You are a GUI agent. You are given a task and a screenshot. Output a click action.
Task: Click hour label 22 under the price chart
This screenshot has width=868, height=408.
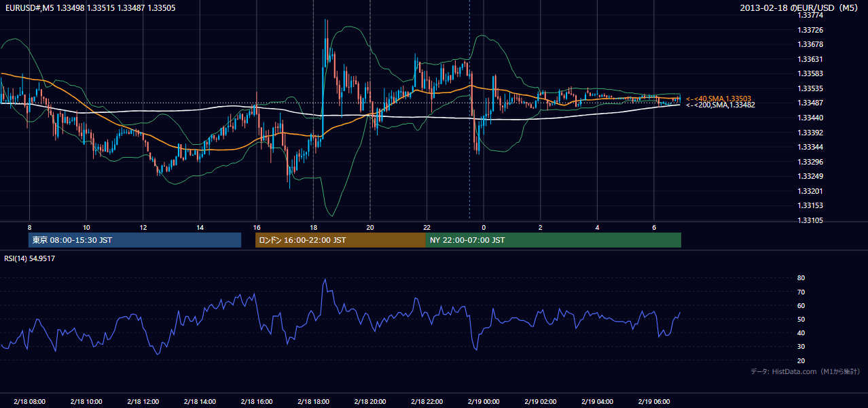coord(427,227)
